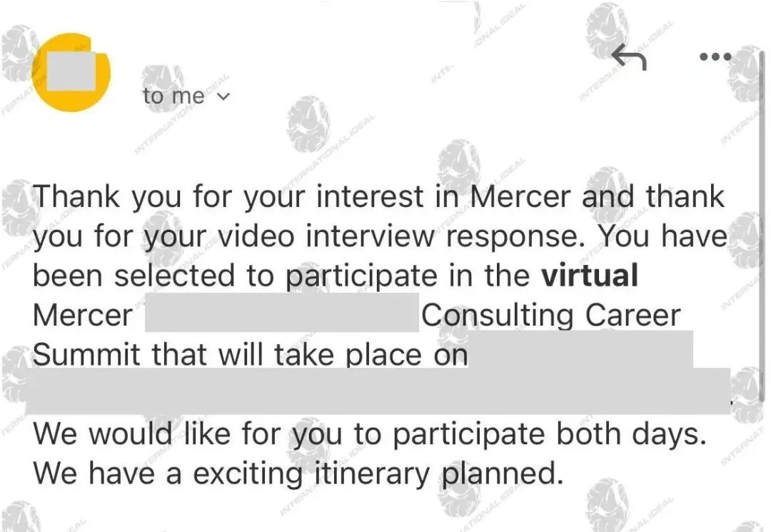Image resolution: width=771 pixels, height=532 pixels.
Task: Click the gray redacted box after "Mercer"
Action: (x=282, y=313)
